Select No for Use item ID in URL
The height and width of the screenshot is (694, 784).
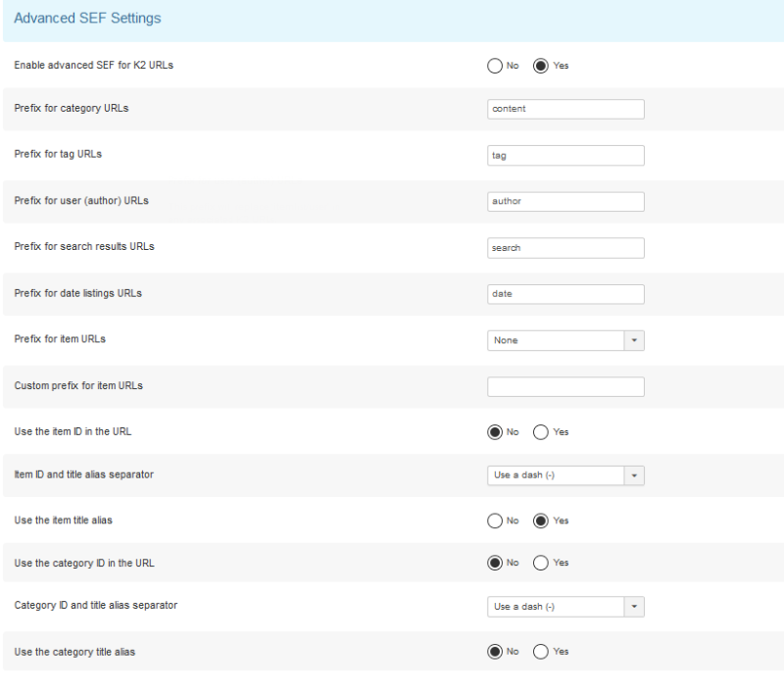point(495,432)
